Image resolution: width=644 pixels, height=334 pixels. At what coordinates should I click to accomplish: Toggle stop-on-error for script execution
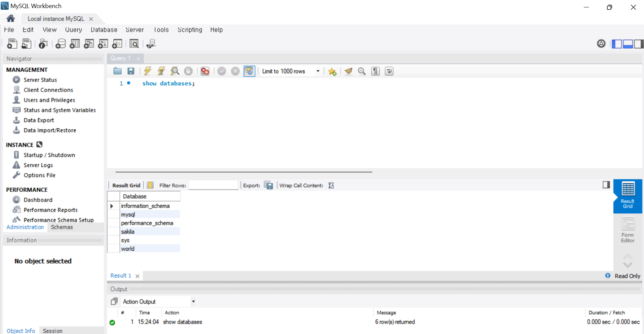205,71
